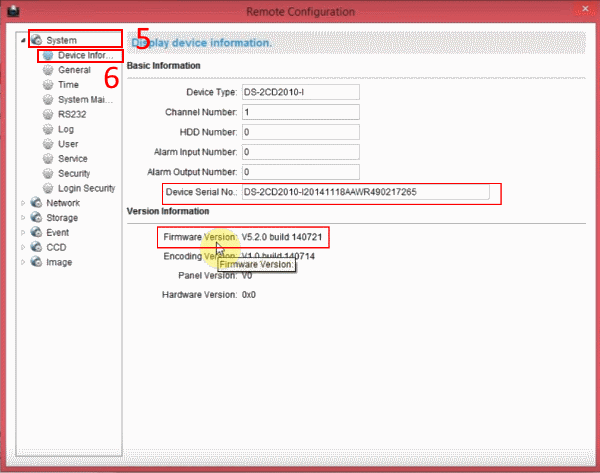Click the Network globe icon in tree
This screenshot has width=600, height=473.
click(x=36, y=203)
